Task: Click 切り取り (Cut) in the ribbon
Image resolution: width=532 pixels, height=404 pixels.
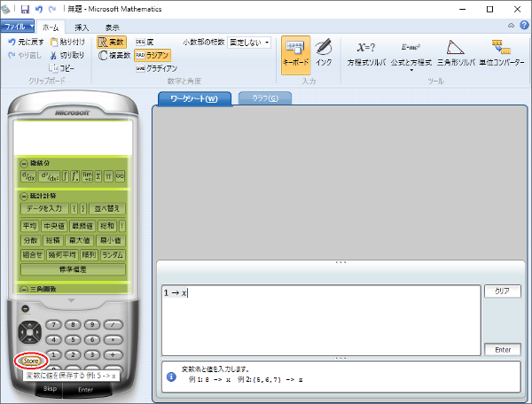Action: [66, 55]
